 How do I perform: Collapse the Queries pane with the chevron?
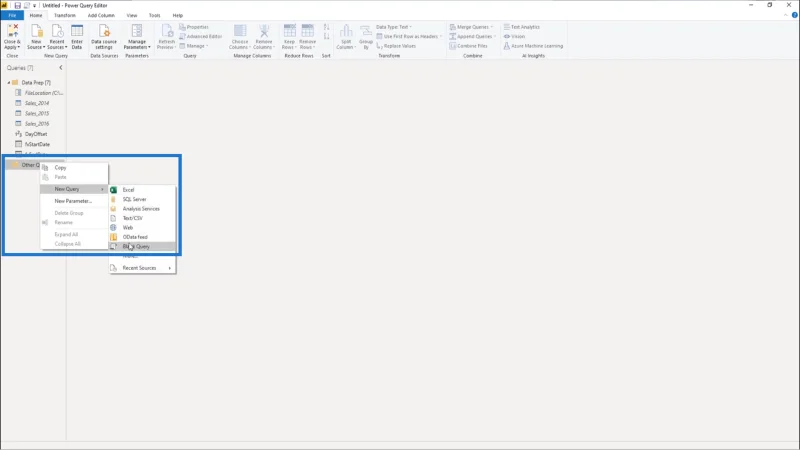click(x=61, y=67)
